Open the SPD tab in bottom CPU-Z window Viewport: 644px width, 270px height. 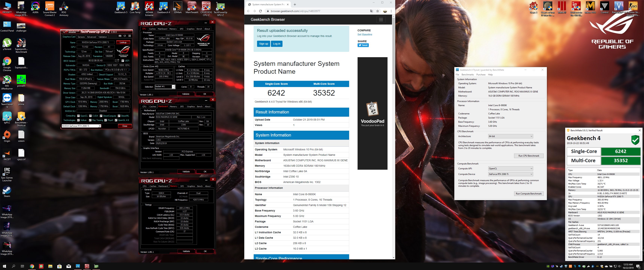182,186
